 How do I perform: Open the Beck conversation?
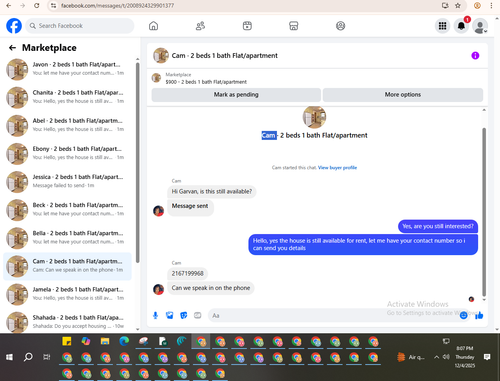67,210
